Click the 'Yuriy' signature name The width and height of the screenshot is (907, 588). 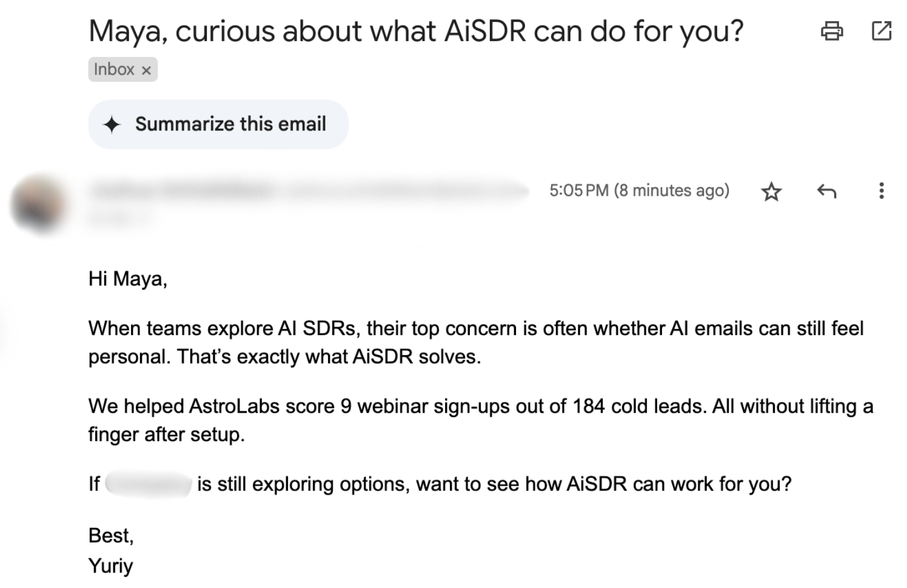click(x=110, y=566)
